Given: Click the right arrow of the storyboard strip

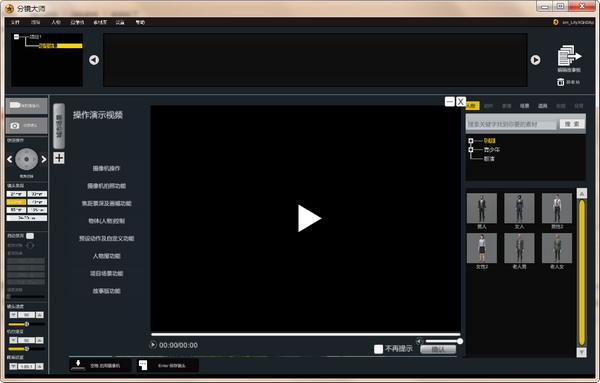Looking at the screenshot, I should [x=535, y=60].
